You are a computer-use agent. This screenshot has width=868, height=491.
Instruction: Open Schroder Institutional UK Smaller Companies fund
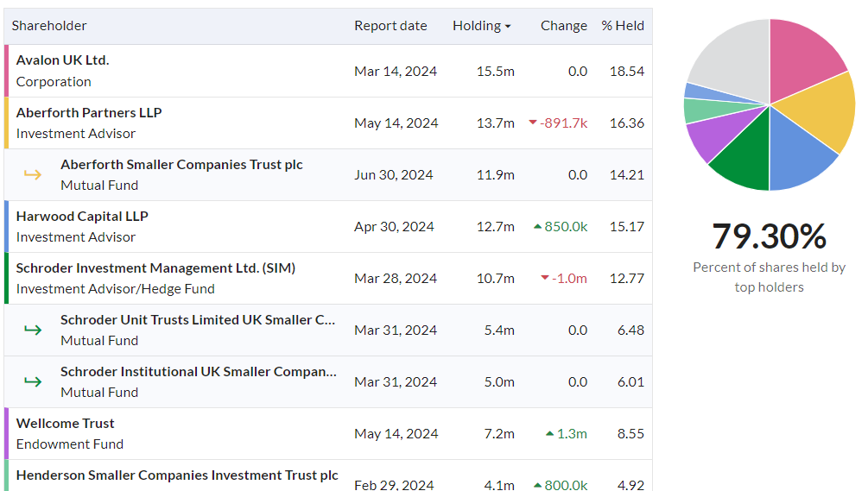(x=198, y=372)
